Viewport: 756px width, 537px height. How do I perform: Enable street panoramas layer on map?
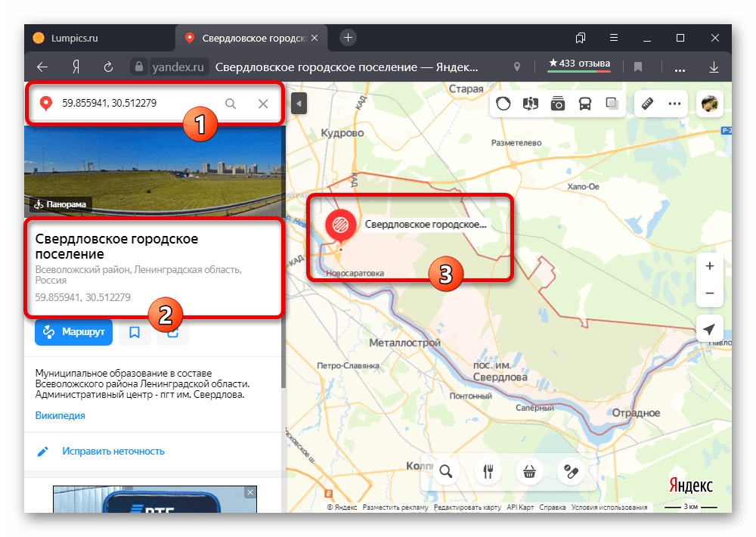[x=531, y=104]
